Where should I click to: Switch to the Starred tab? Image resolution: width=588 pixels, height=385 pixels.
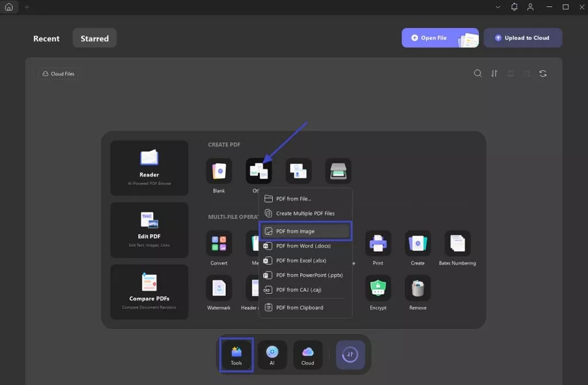pyautogui.click(x=95, y=38)
